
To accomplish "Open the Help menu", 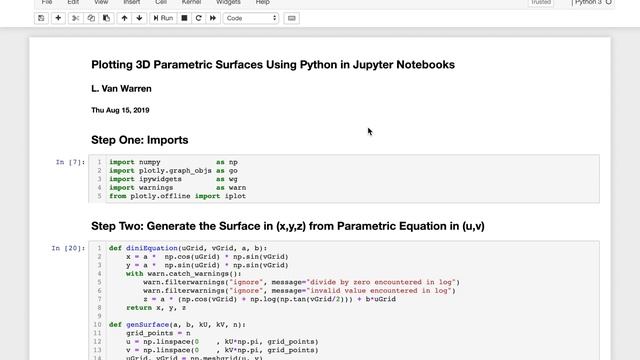I will click(262, 2).
